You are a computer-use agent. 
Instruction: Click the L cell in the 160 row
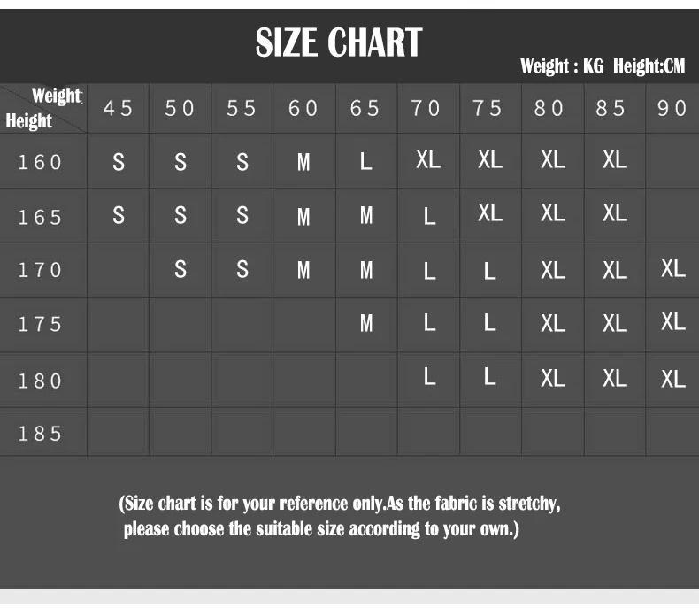pyautogui.click(x=365, y=162)
